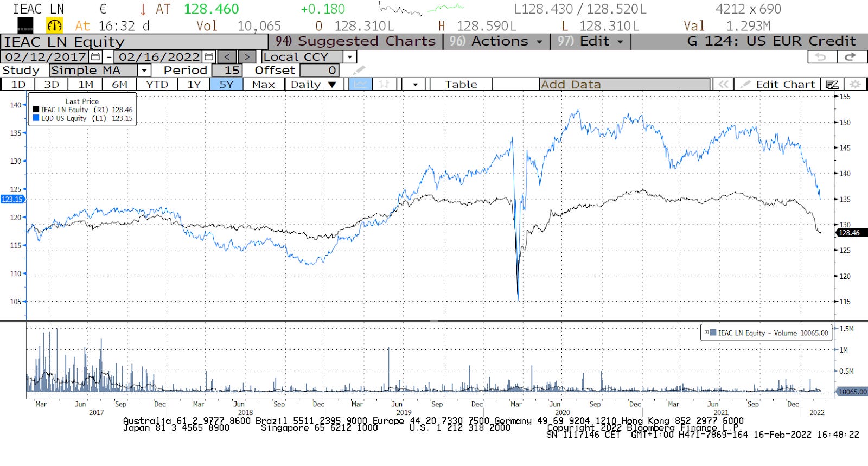Click the Offset field showing 0
The width and height of the screenshot is (868, 466).
click(x=320, y=71)
